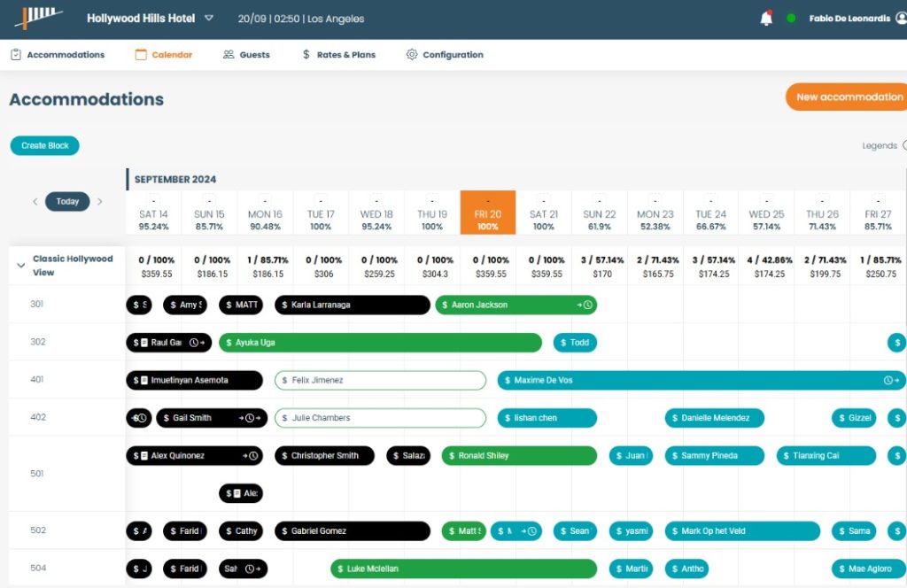Switch to the Guests tab
907x588 pixels.
tap(246, 55)
